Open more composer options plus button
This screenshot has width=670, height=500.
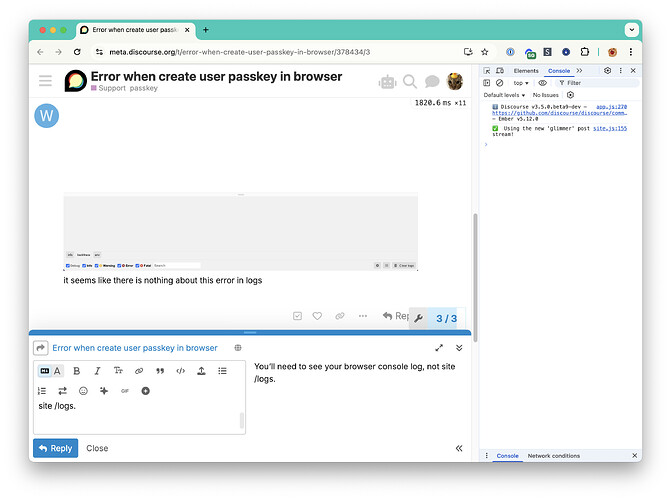pyautogui.click(x=146, y=391)
